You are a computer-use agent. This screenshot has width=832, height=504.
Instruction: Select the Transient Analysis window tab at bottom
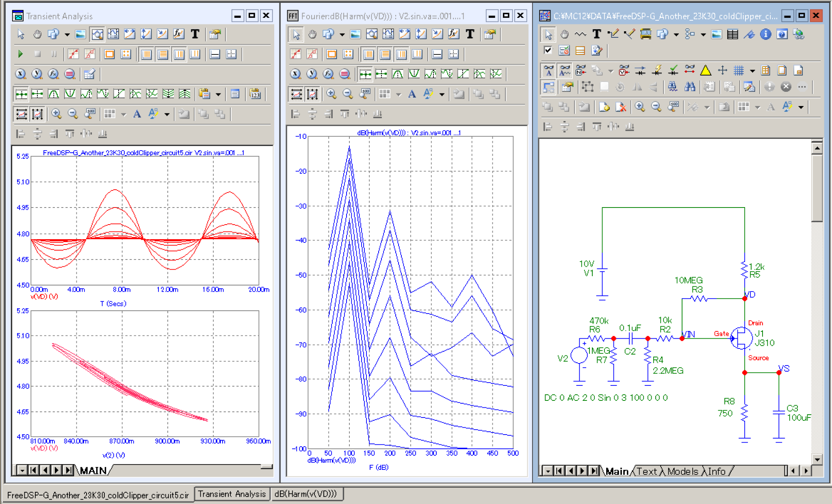pos(232,494)
